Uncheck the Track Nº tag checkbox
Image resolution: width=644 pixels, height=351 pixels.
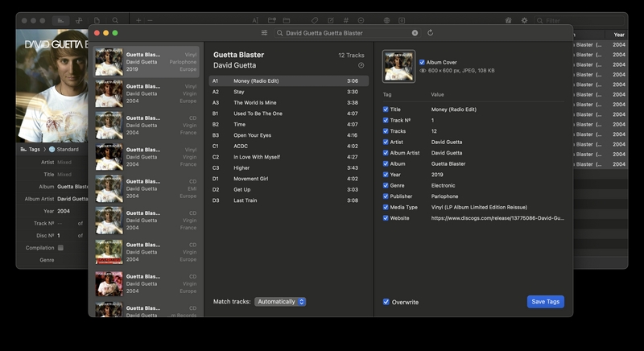point(386,120)
